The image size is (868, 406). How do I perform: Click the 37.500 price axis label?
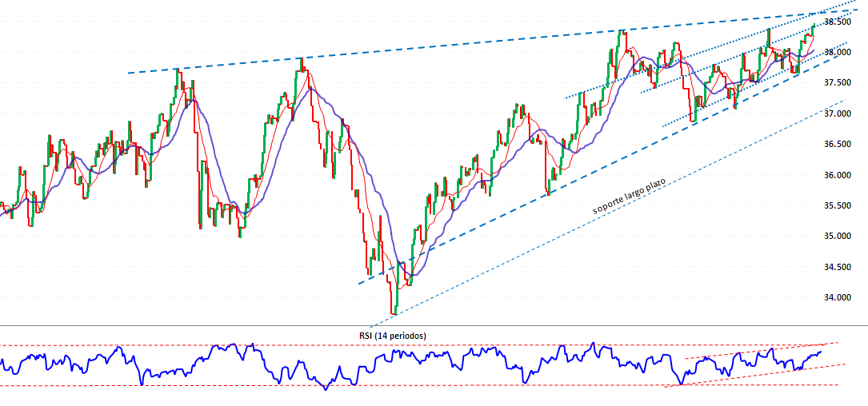pyautogui.click(x=837, y=82)
